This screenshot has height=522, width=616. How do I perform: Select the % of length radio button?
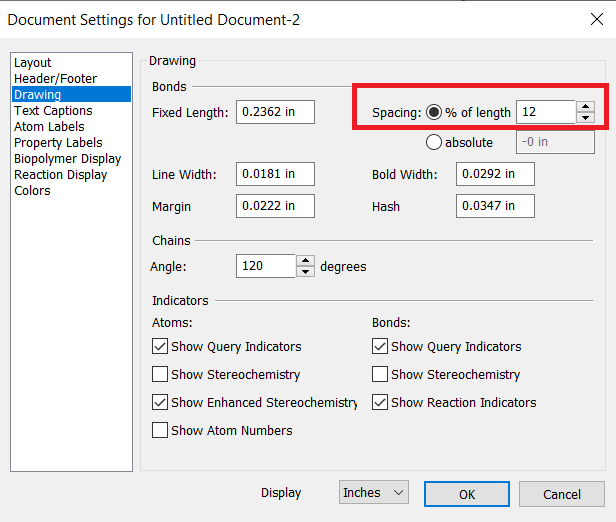coord(434,112)
